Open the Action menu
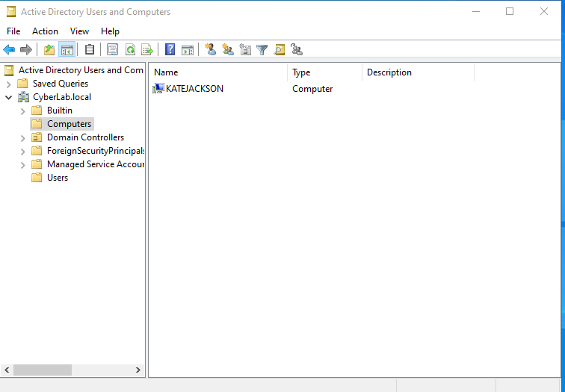 pos(45,31)
